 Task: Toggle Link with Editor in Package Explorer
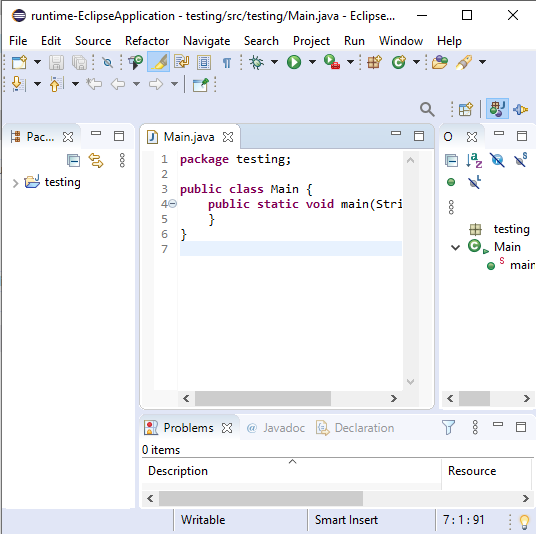(96, 160)
